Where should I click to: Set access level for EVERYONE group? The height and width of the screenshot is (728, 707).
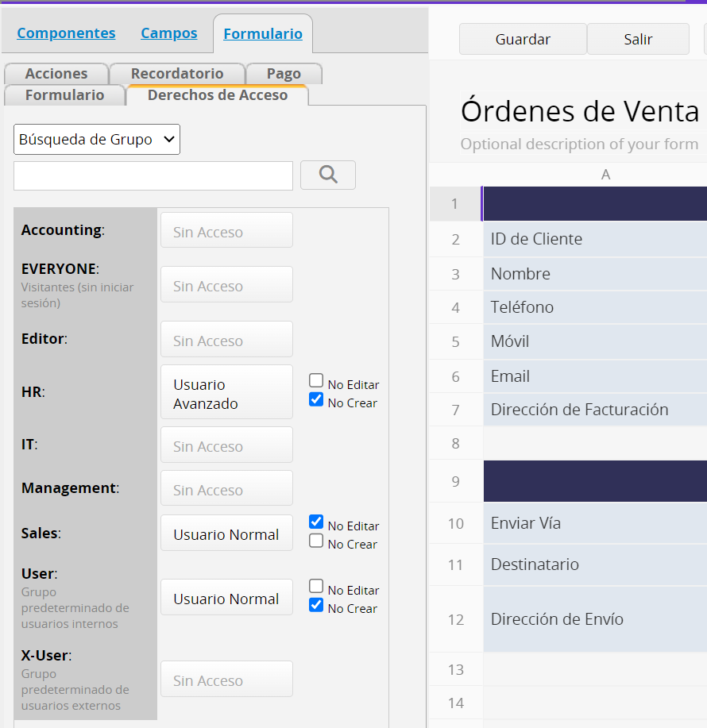(226, 285)
